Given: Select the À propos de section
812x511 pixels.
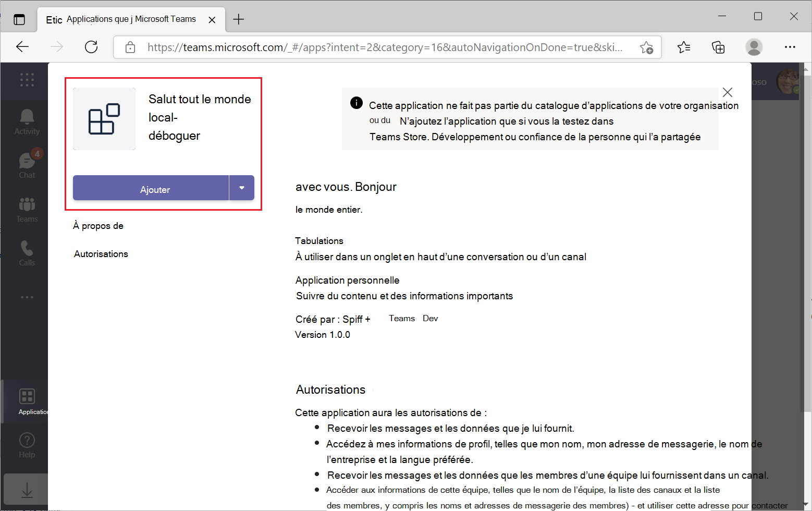Looking at the screenshot, I should click(x=99, y=226).
